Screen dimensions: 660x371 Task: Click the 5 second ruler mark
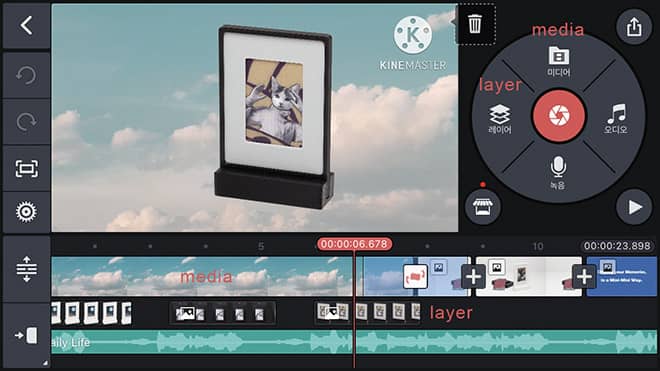coord(261,246)
